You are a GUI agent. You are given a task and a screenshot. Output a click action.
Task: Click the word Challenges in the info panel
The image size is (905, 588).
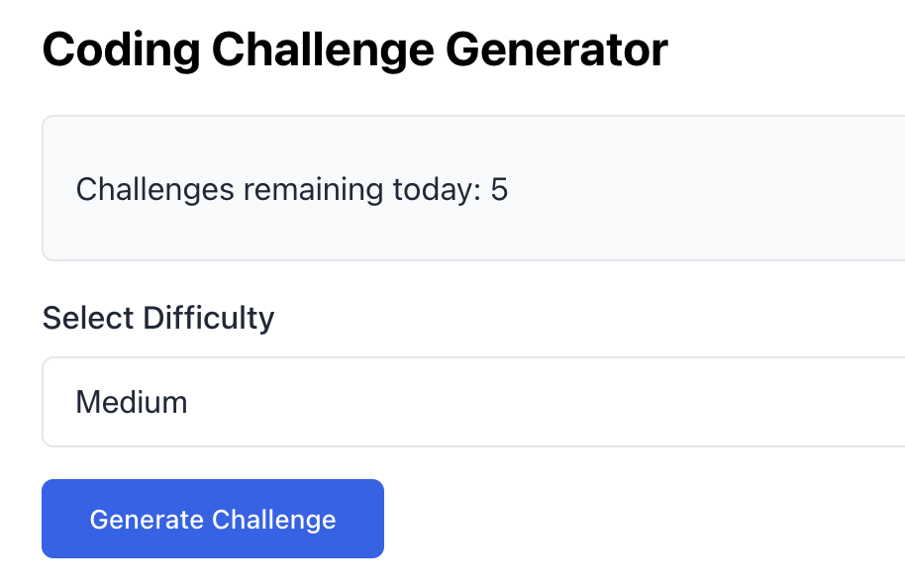[154, 189]
